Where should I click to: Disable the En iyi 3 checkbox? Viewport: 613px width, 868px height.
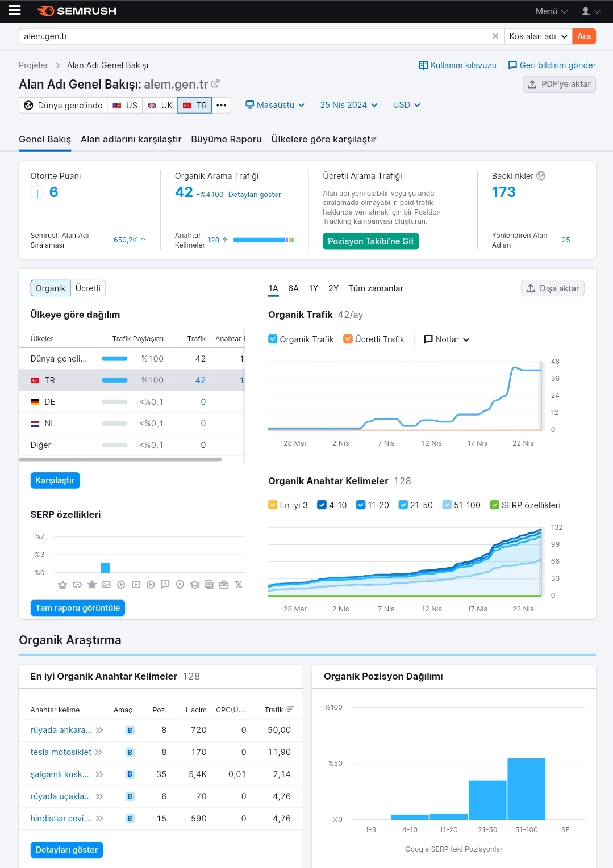point(273,505)
